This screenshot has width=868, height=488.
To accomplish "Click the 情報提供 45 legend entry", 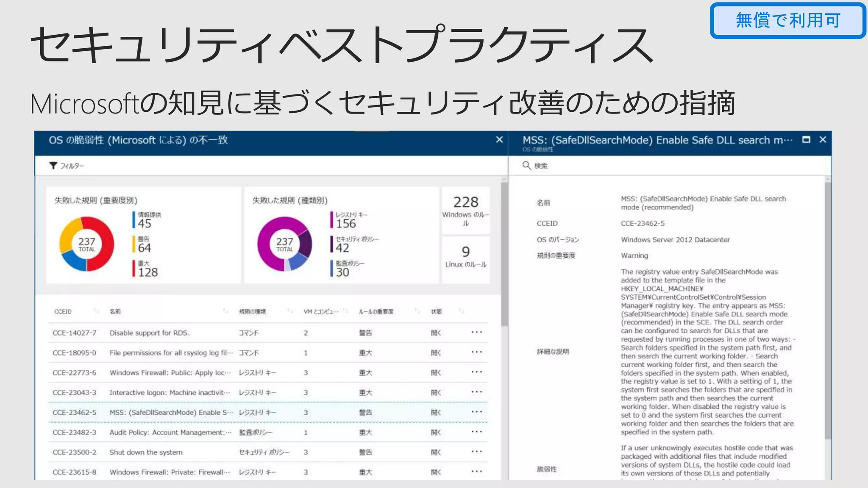I will [x=147, y=220].
